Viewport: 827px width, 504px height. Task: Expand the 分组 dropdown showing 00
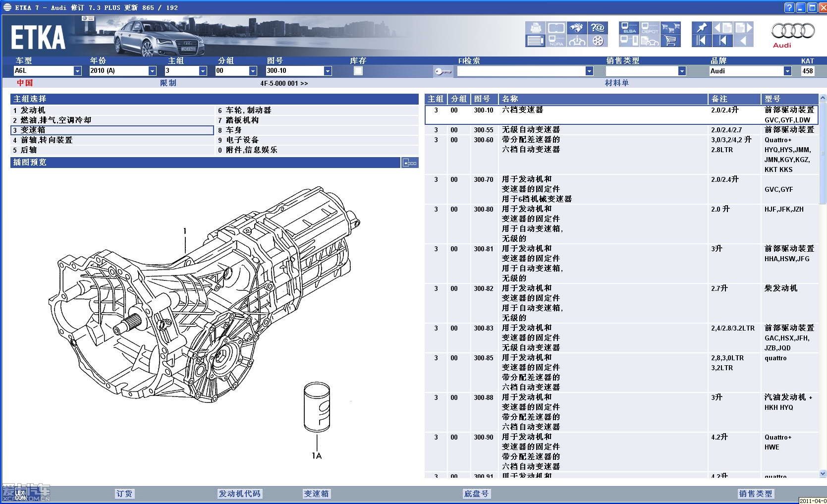click(253, 71)
